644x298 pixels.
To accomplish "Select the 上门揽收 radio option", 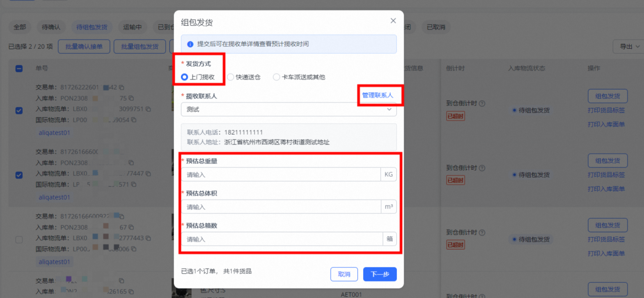I will 185,77.
